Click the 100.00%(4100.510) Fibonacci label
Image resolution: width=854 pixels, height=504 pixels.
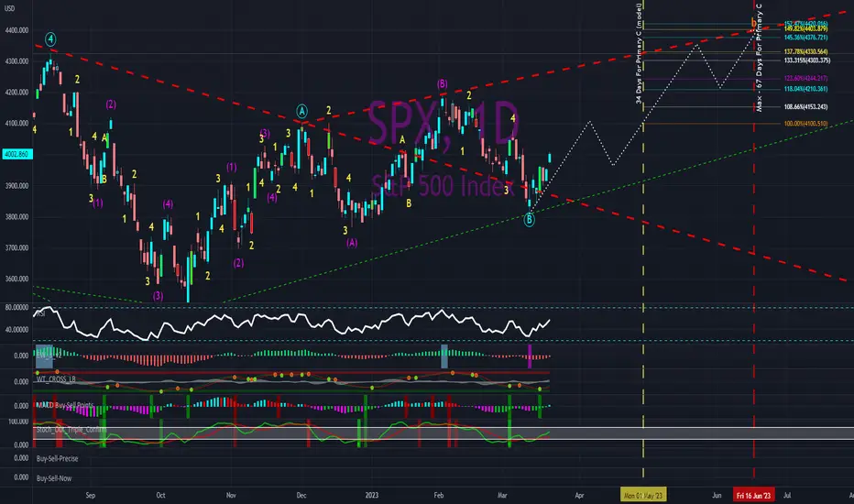coord(805,124)
